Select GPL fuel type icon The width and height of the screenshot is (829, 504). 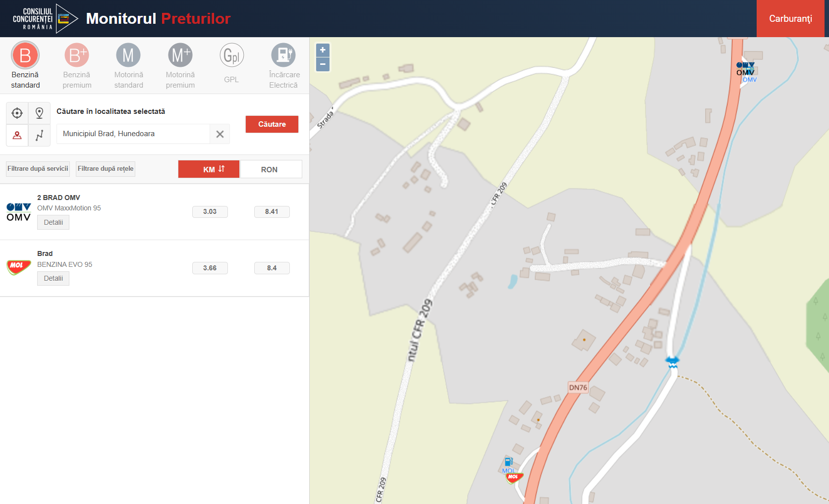click(x=231, y=55)
